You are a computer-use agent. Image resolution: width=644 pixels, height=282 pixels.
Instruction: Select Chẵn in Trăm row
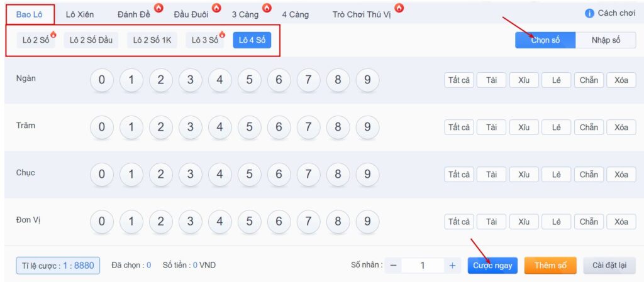pyautogui.click(x=589, y=127)
